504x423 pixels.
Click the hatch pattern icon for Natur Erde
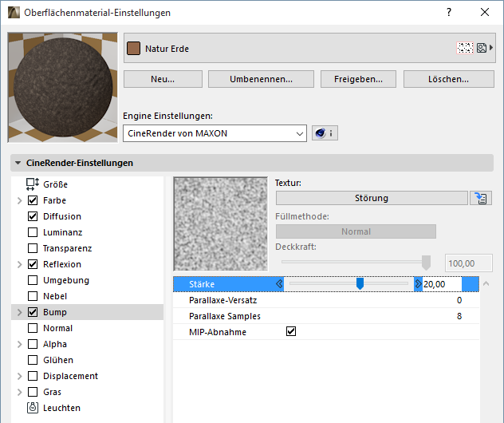click(x=465, y=49)
